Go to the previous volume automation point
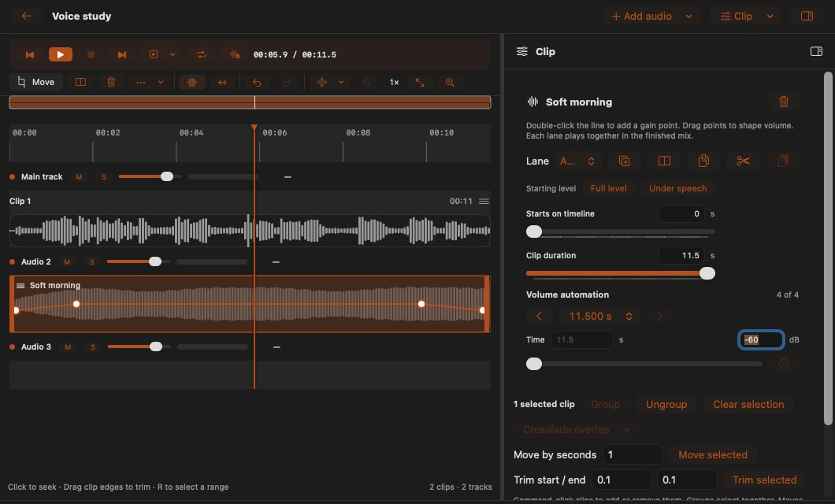 click(539, 316)
